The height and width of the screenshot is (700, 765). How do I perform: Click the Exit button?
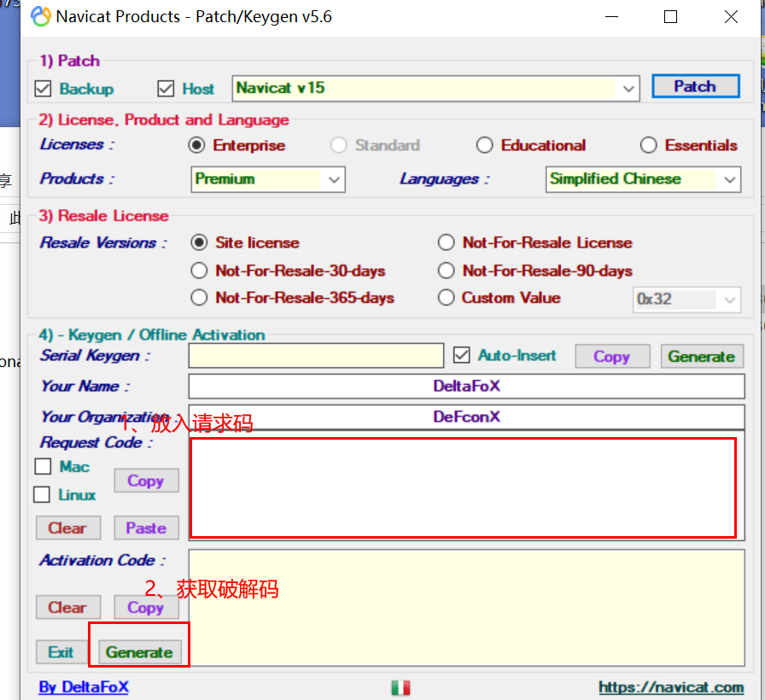61,652
